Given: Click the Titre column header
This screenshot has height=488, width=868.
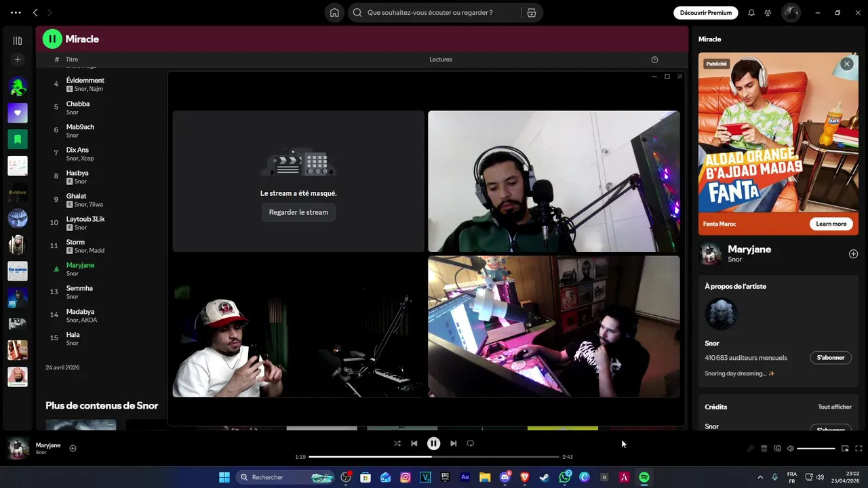Looking at the screenshot, I should (x=72, y=60).
